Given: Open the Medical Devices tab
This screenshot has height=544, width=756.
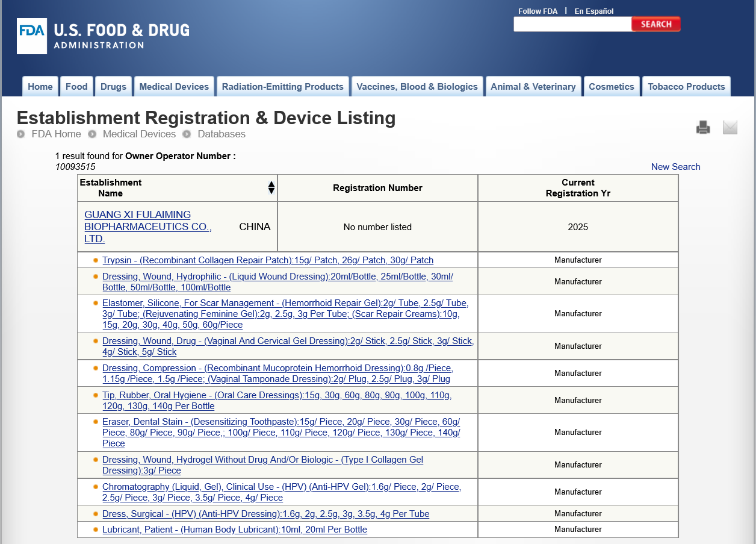Looking at the screenshot, I should tap(174, 87).
